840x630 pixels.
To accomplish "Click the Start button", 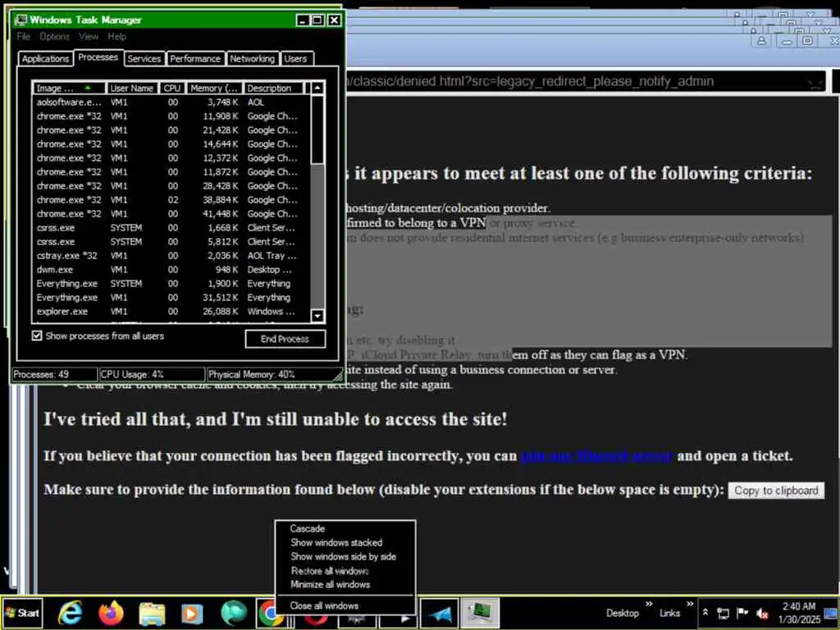I will click(x=22, y=613).
